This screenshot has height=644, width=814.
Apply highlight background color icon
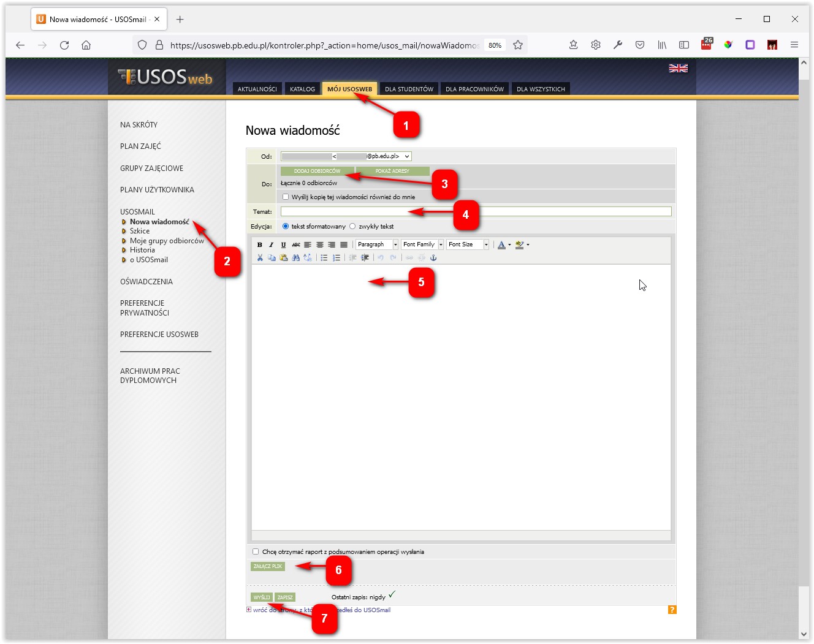520,244
